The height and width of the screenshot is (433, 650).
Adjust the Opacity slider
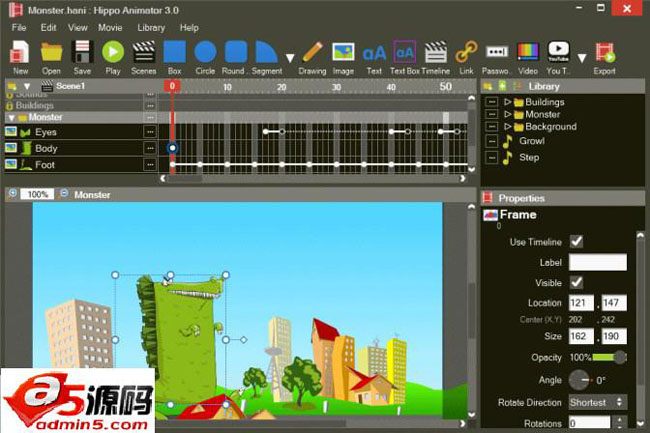click(x=609, y=357)
